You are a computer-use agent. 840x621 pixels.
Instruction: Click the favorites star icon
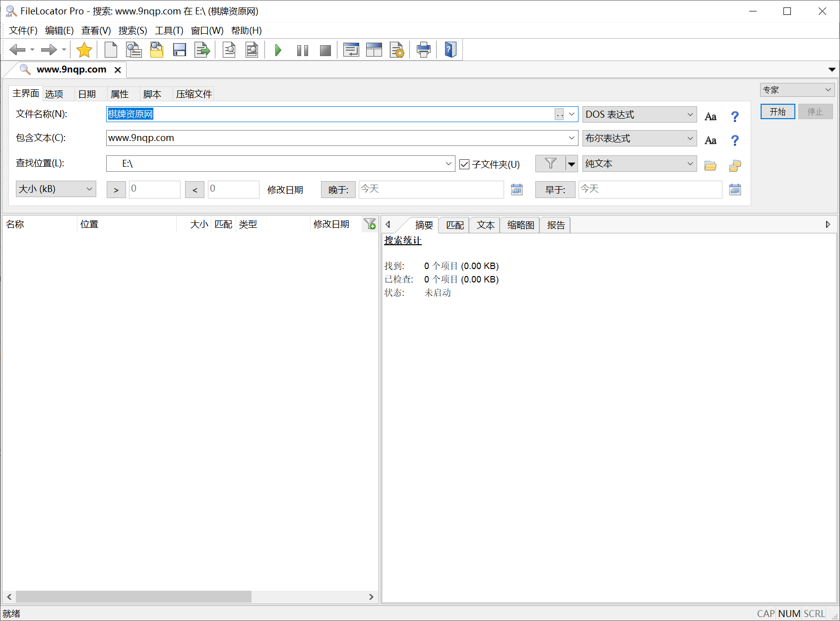pyautogui.click(x=84, y=50)
